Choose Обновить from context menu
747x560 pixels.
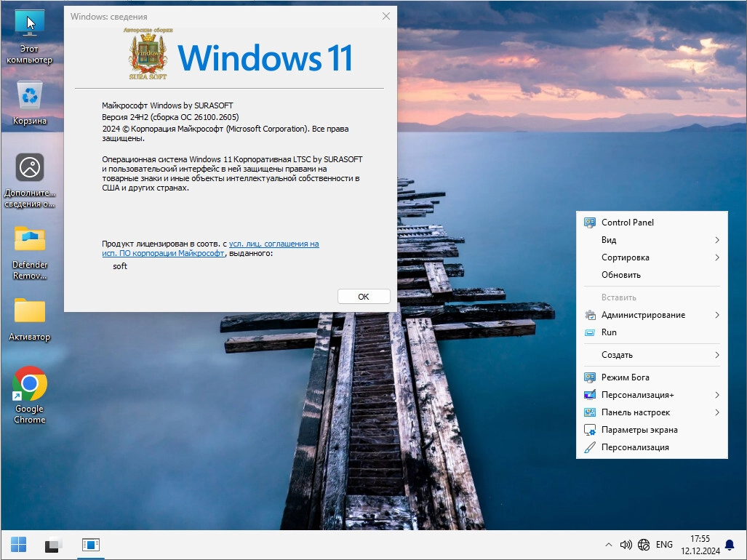click(620, 275)
